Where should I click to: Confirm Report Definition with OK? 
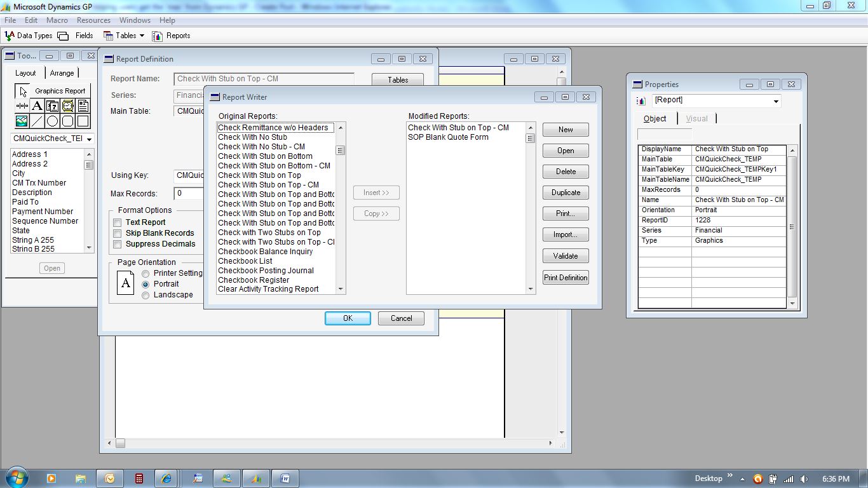pos(348,318)
